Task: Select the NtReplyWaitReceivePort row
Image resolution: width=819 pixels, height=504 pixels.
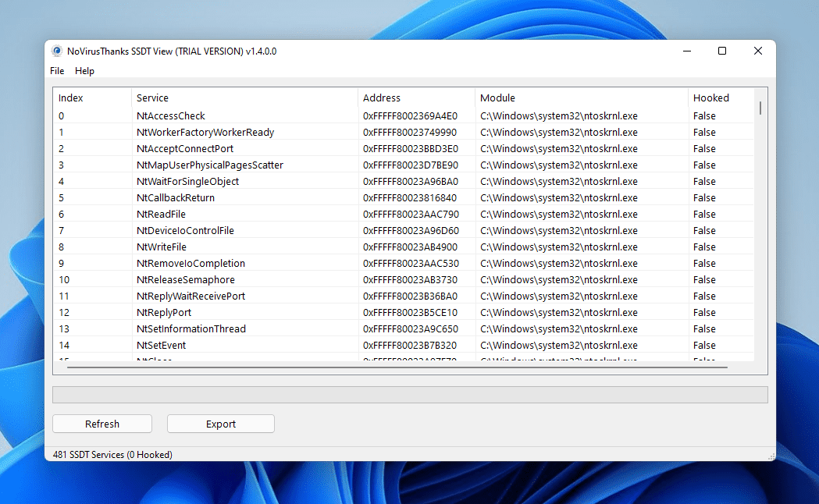Action: pyautogui.click(x=403, y=296)
